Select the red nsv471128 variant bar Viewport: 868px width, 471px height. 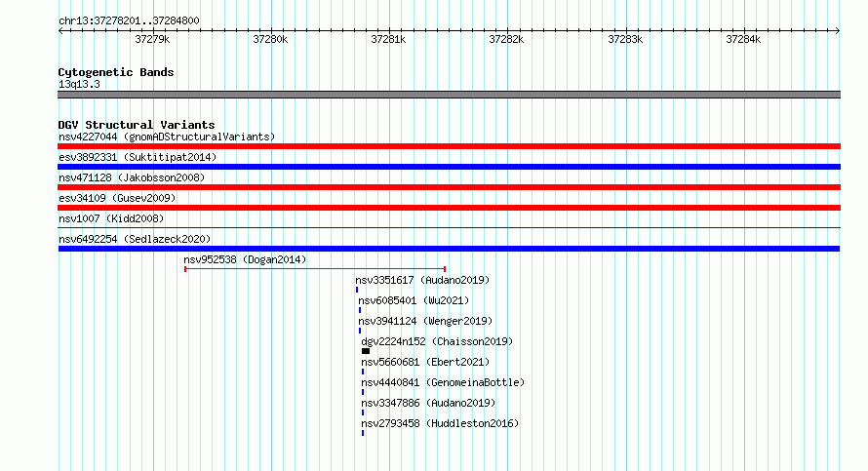coord(449,187)
